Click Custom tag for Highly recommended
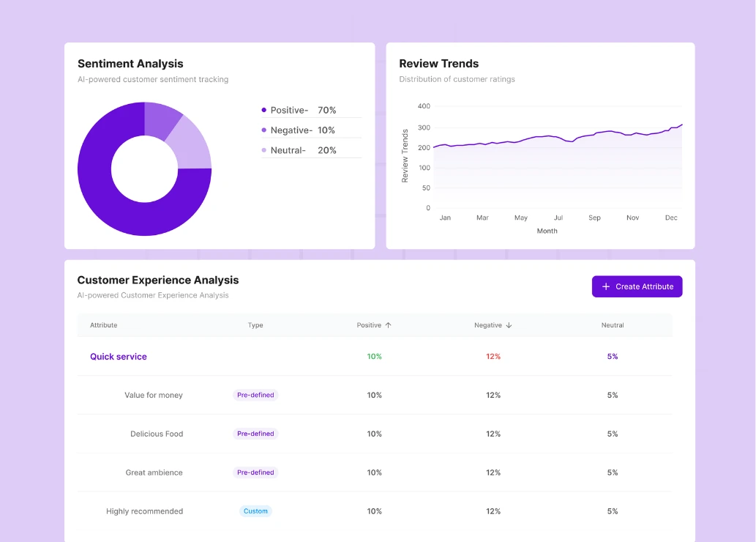The image size is (756, 542). (x=255, y=511)
